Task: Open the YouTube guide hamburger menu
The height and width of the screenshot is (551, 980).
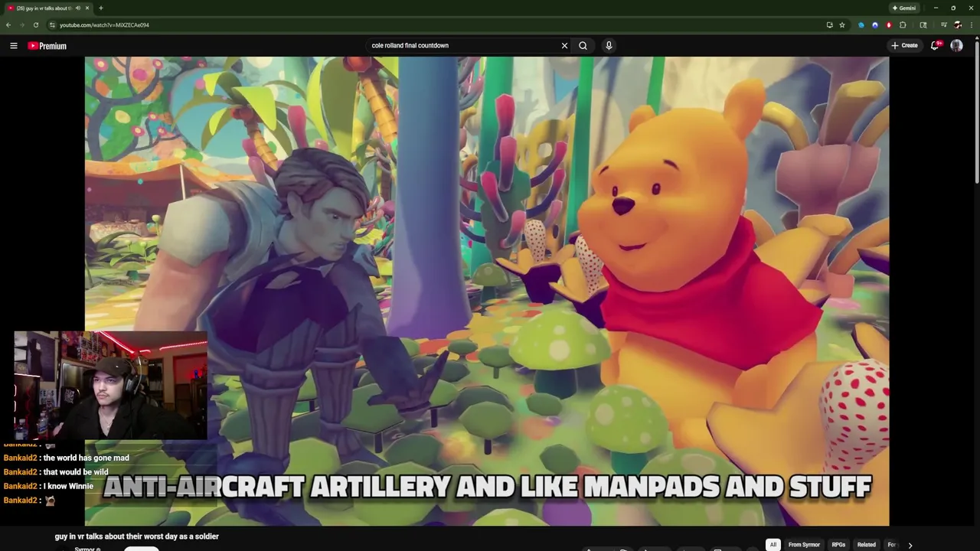Action: (x=13, y=46)
